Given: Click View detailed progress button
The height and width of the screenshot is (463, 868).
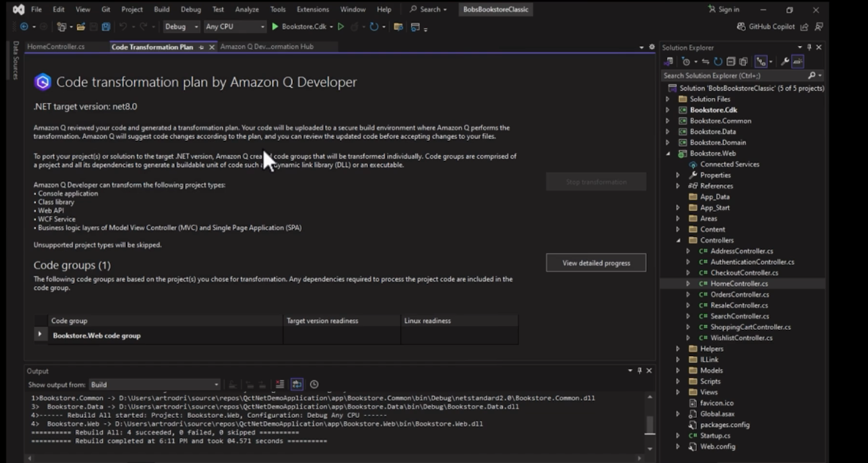Looking at the screenshot, I should tap(595, 263).
